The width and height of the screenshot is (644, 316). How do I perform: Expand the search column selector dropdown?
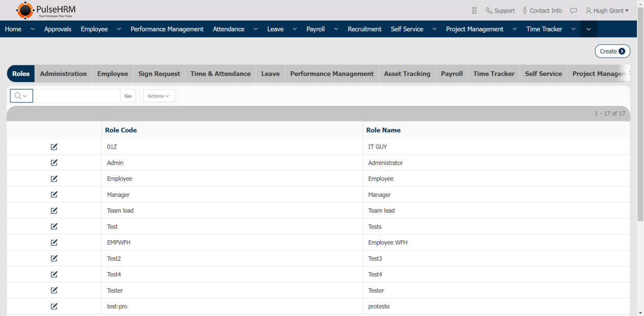(21, 96)
